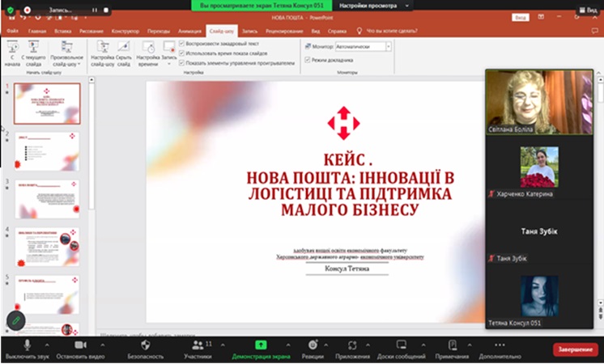Open the Реакции reactions panel
Screen dimensions: 604x364
(x=313, y=349)
